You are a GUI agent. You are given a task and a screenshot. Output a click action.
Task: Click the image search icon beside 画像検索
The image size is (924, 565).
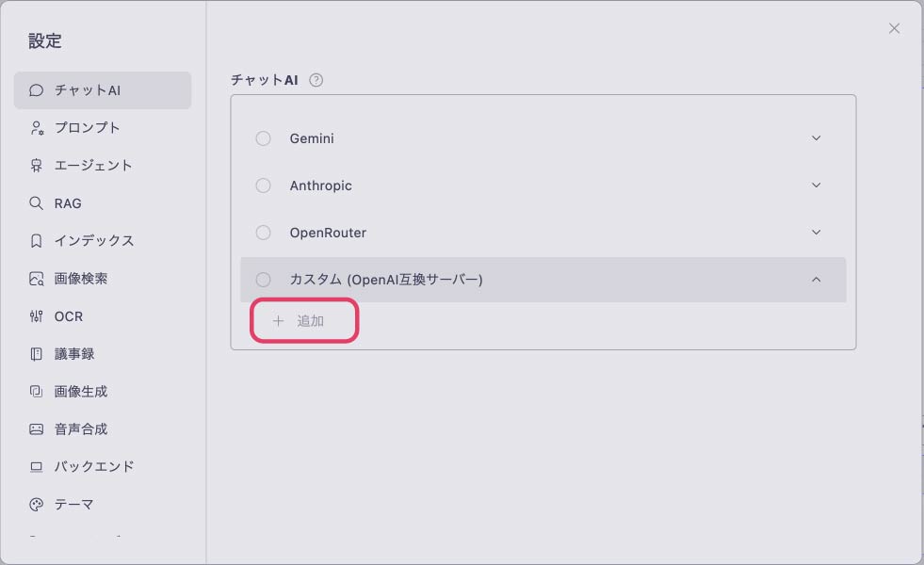[36, 279]
